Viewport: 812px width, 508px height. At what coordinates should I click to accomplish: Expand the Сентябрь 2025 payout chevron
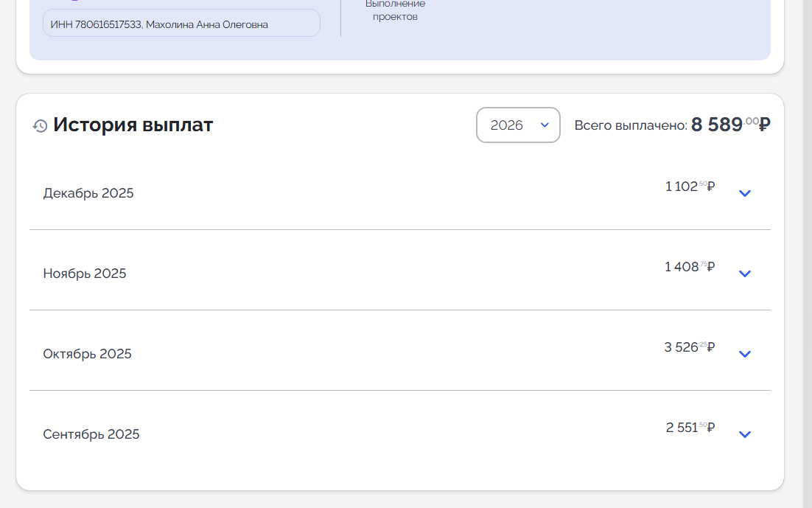(745, 434)
